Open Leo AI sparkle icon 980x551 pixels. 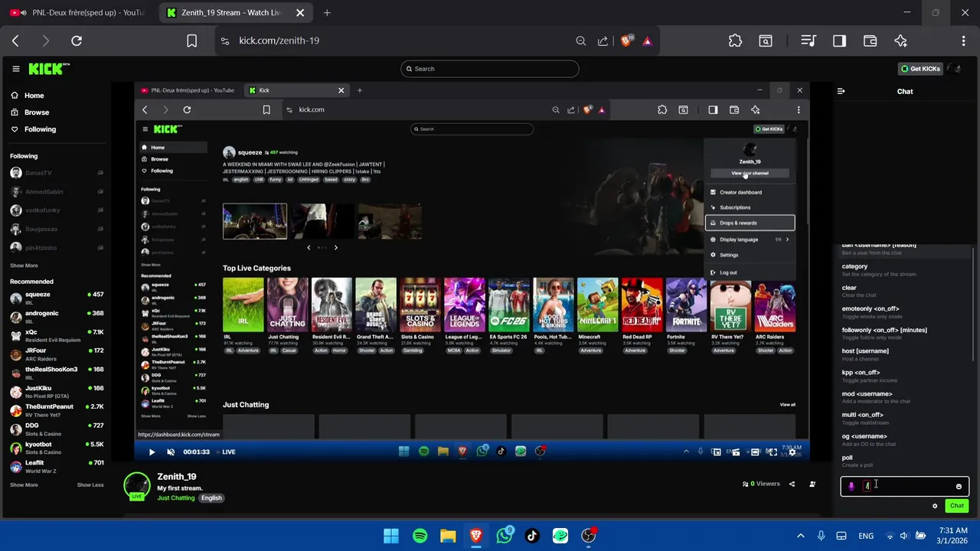pos(901,41)
